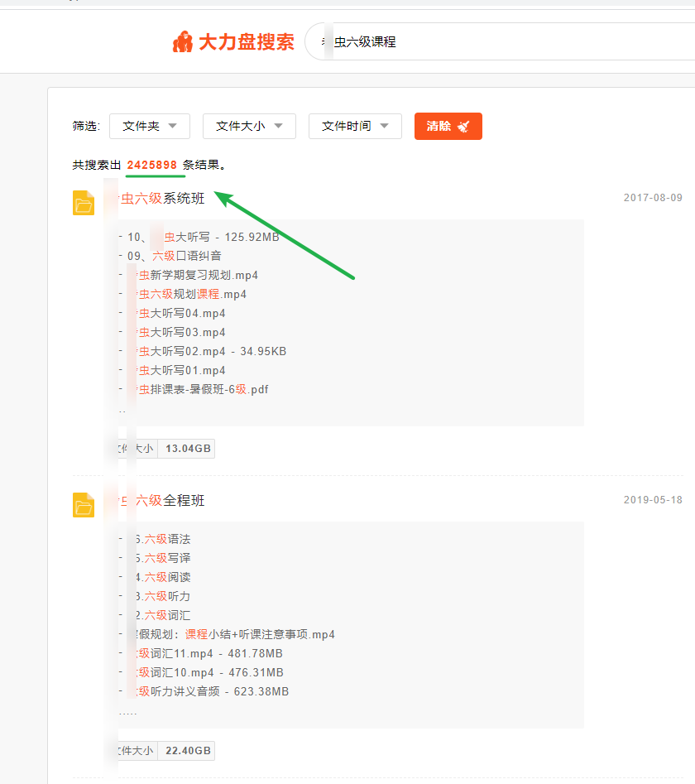The width and height of the screenshot is (695, 784).
Task: Click the folder icon beside 虫六级系统班
Action: pos(84,203)
